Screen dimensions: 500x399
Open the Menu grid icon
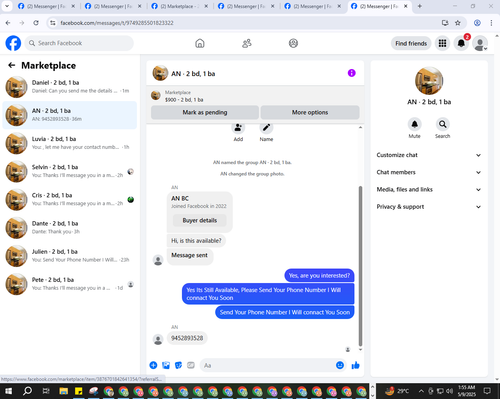coord(442,43)
